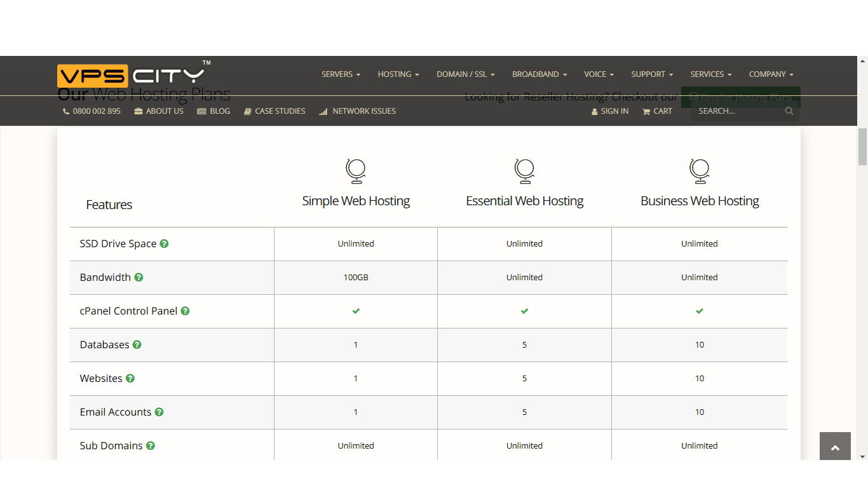Screen dimensions: 868x488
Task: Click the 0800 002 895 phone link
Action: pyautogui.click(x=92, y=111)
